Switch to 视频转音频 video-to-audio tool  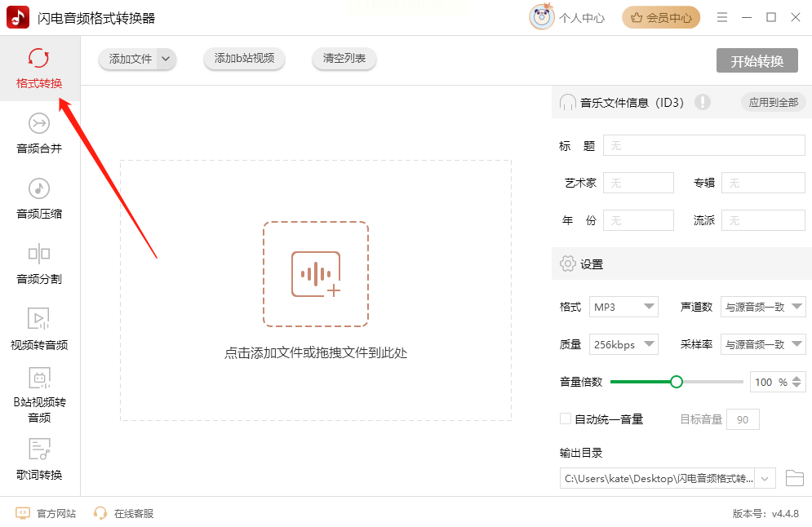tap(39, 330)
